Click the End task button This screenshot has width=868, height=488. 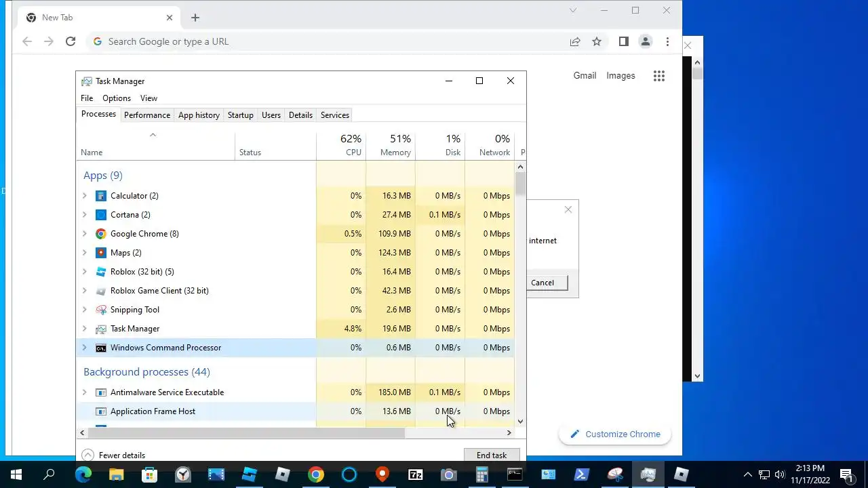pos(492,455)
